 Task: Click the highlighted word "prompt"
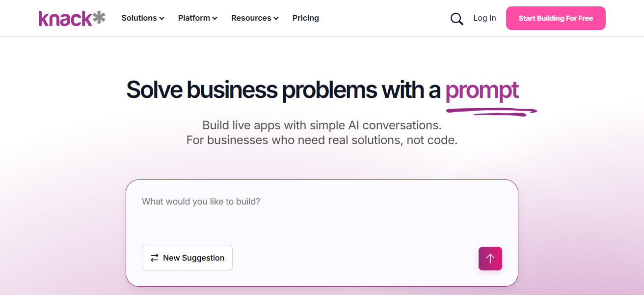pos(482,90)
